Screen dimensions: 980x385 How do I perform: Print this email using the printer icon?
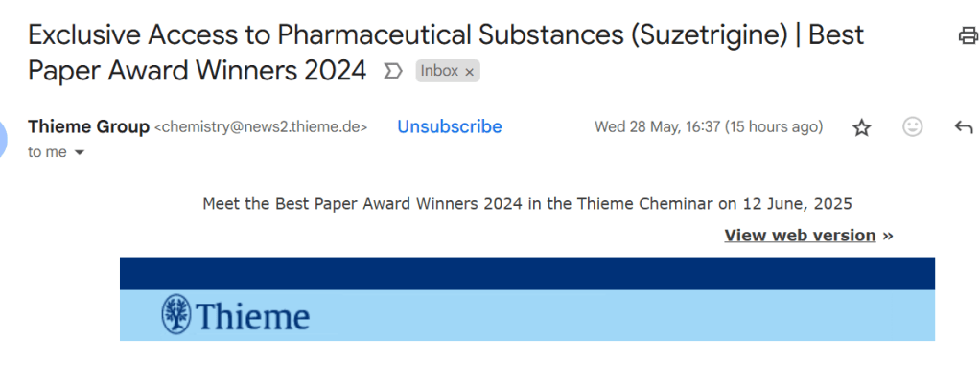pyautogui.click(x=968, y=36)
